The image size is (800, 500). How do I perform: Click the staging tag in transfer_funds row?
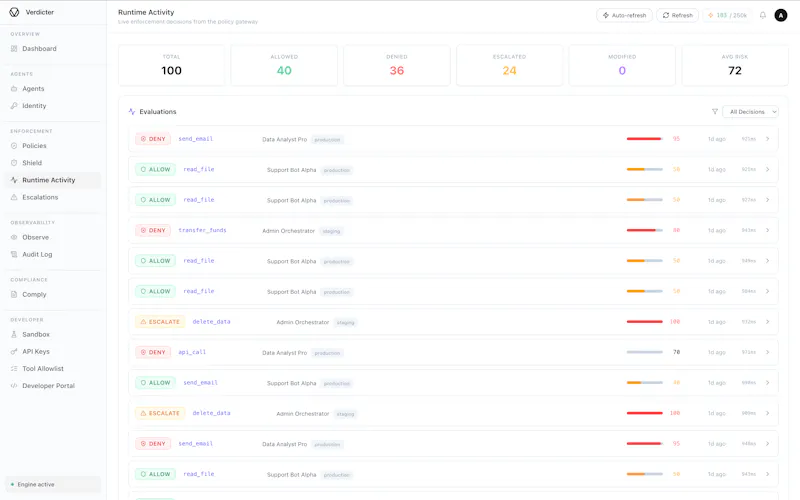331,231
